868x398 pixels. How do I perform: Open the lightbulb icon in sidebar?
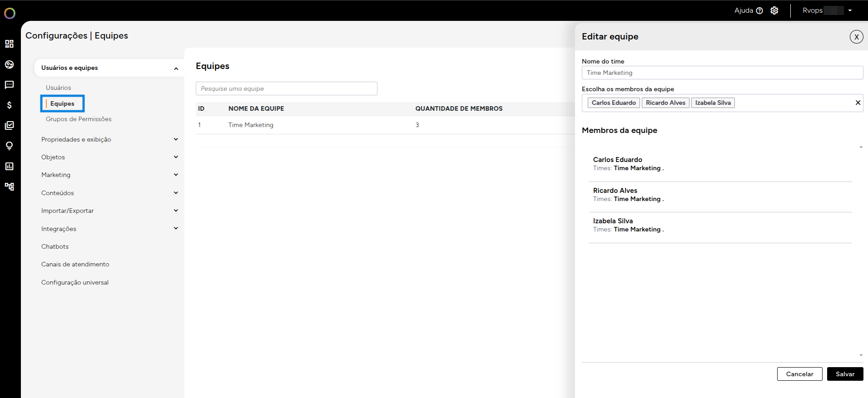[x=9, y=146]
